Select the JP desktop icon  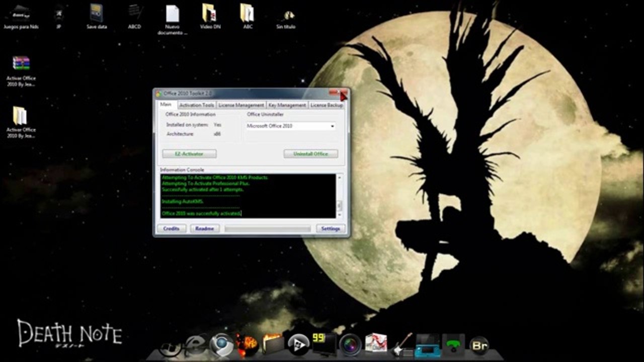[x=59, y=17]
